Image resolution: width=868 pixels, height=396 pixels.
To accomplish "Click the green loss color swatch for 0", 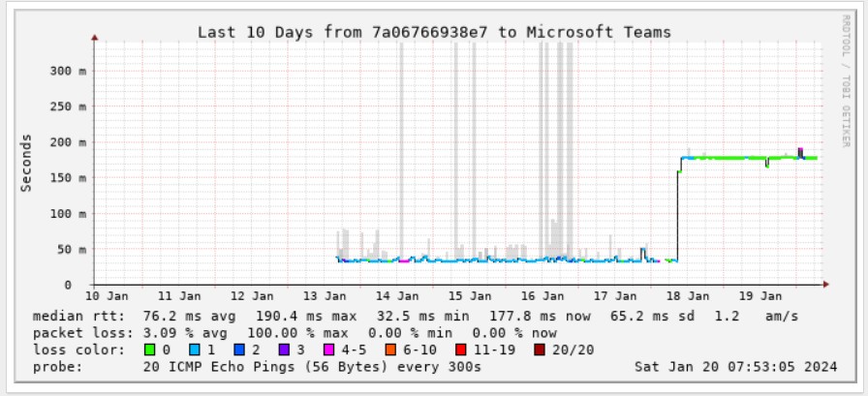I will click(x=150, y=349).
